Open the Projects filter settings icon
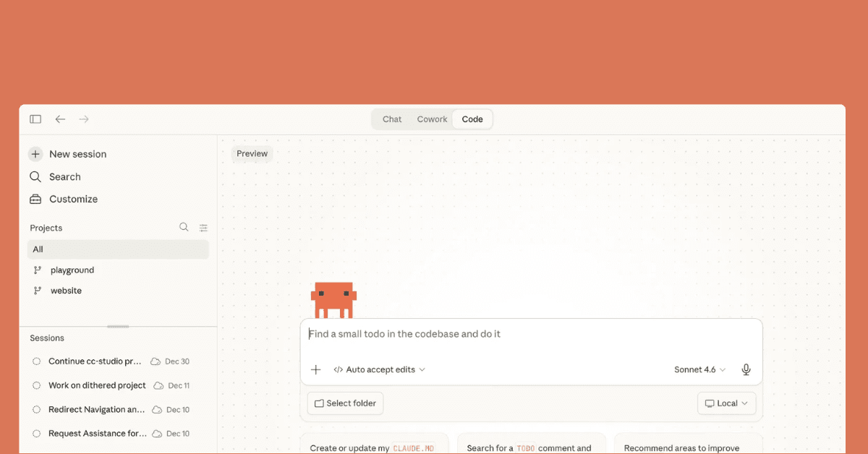 pos(203,228)
